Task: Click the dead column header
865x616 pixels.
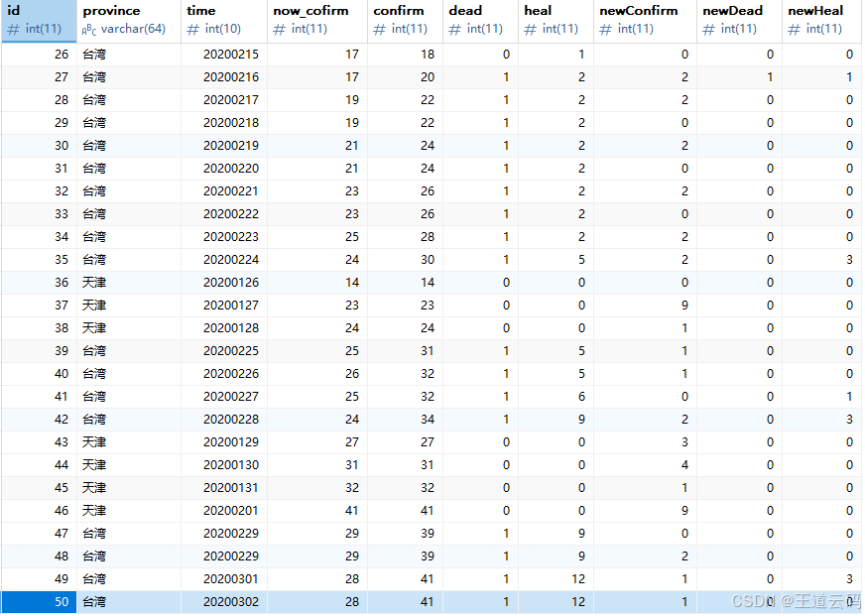Action: pos(480,21)
